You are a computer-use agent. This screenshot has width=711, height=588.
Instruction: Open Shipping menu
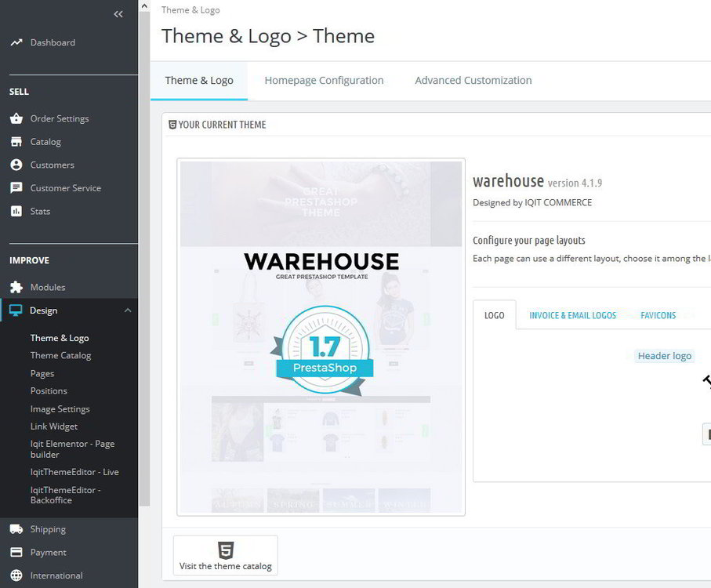coord(48,529)
